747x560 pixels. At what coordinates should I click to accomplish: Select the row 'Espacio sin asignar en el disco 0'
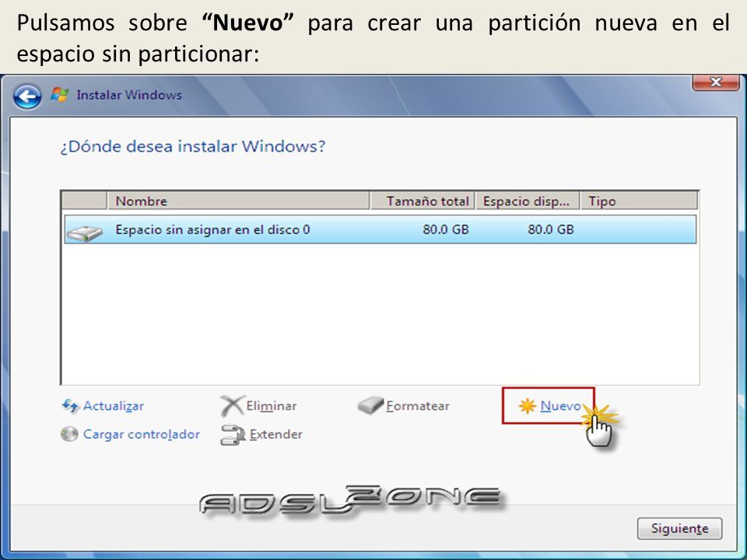coord(381,229)
